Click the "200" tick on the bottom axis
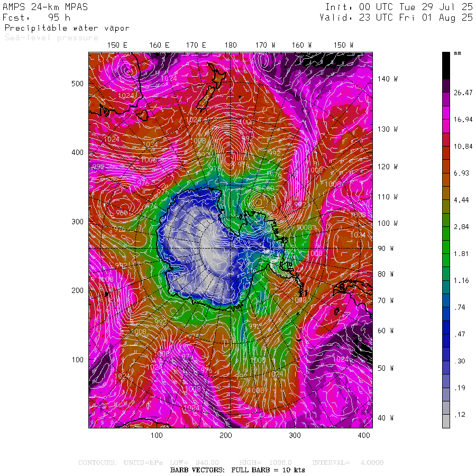This screenshot has width=476, height=476. click(225, 435)
